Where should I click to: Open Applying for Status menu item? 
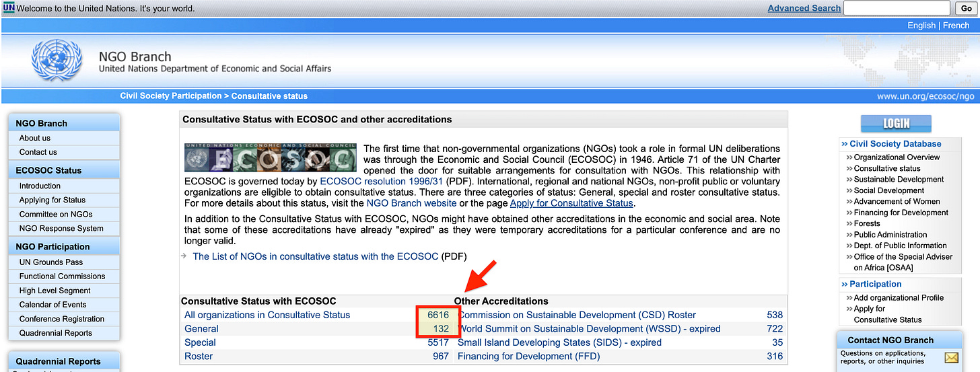pyautogui.click(x=53, y=200)
